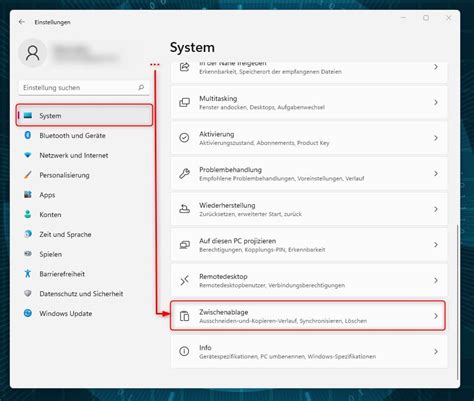Image resolution: width=474 pixels, height=401 pixels.
Task: Click the blurred account name
Action: [x=85, y=53]
